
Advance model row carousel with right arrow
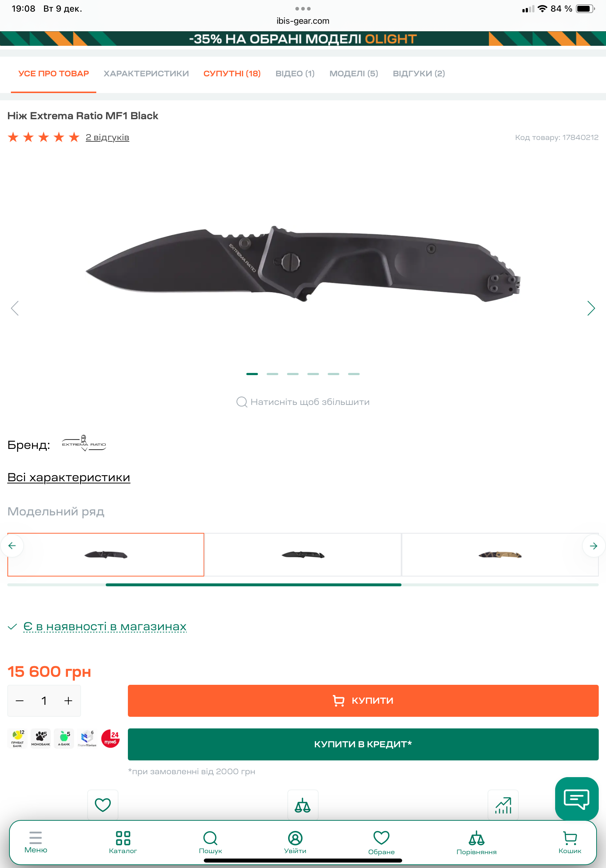[594, 546]
